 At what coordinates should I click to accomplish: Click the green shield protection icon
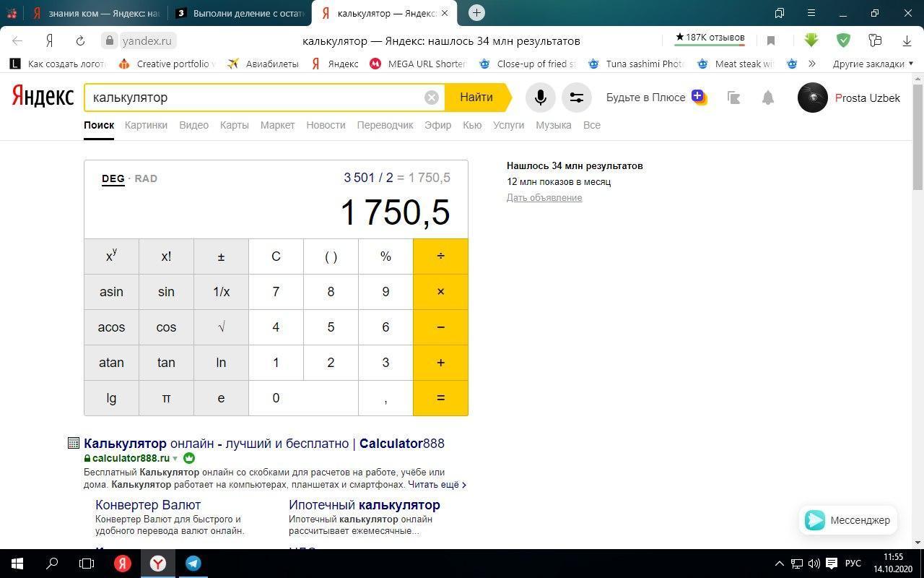pyautogui.click(x=843, y=40)
